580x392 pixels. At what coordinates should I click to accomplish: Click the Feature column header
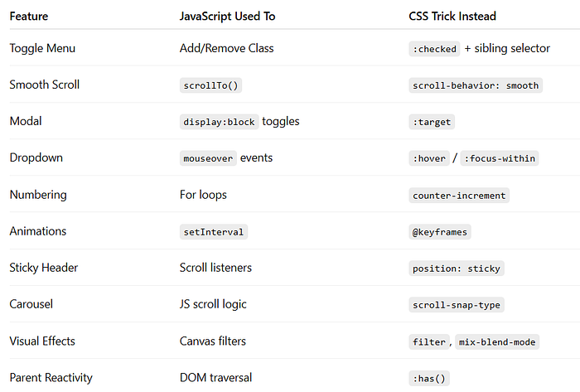point(29,17)
